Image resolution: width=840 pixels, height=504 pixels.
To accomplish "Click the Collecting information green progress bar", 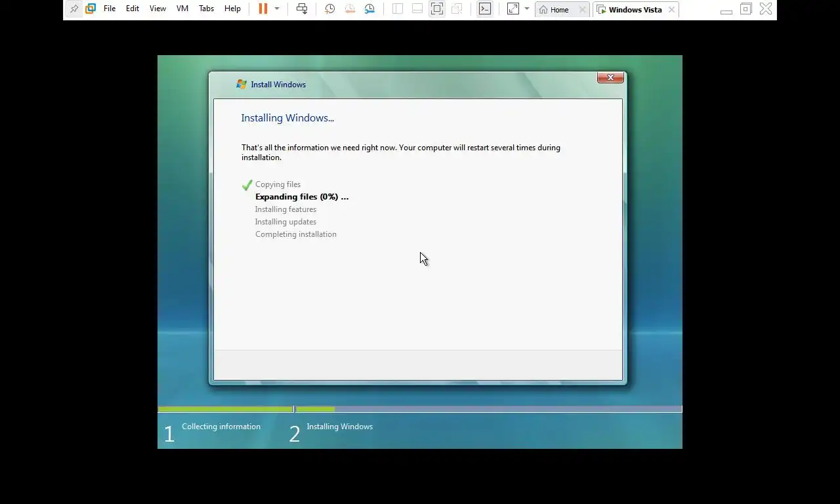I will click(x=225, y=409).
